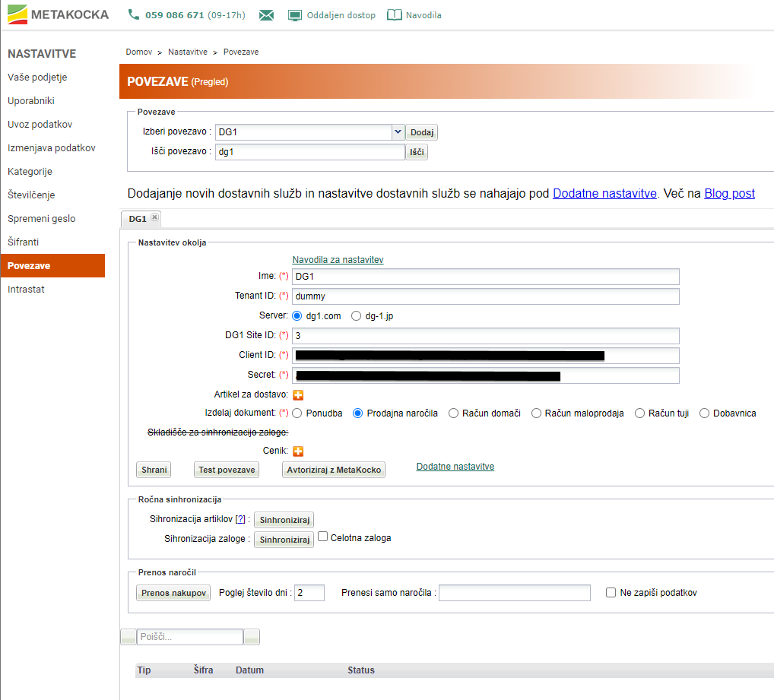Open Dodatne nastavitve link below form
The height and width of the screenshot is (700, 774).
455,466
